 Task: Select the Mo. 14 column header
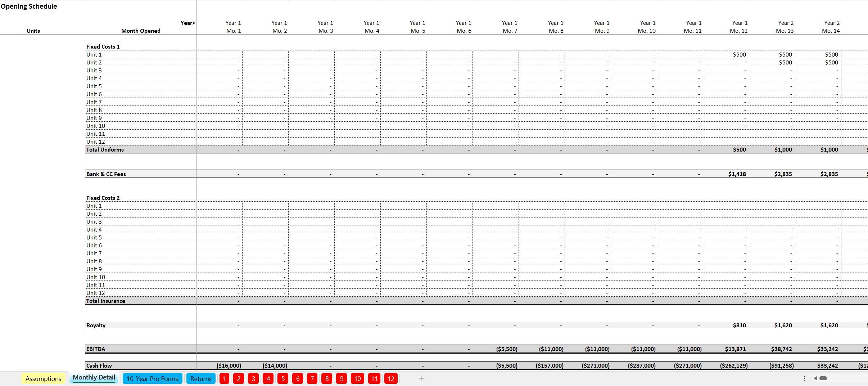click(831, 31)
